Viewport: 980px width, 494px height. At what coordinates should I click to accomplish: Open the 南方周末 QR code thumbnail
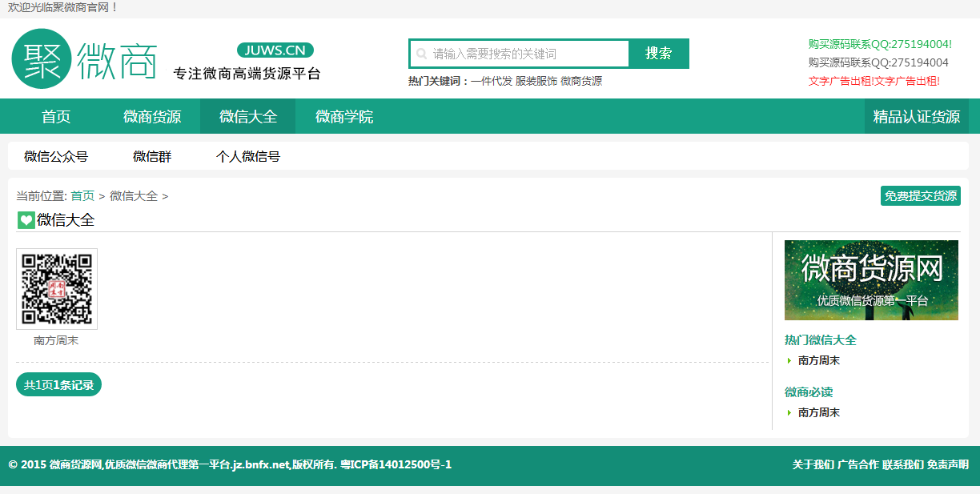[x=57, y=289]
